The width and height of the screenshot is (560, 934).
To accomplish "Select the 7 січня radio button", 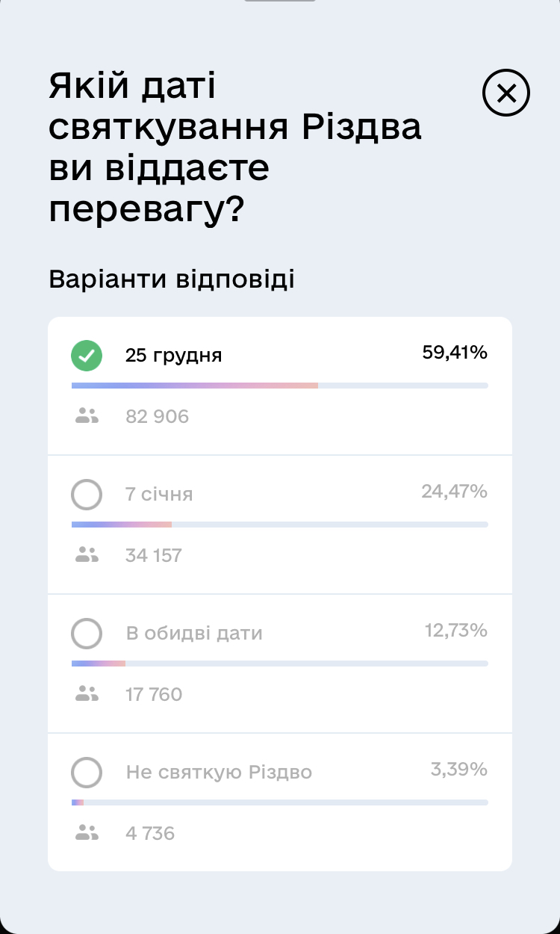I will pos(87,495).
